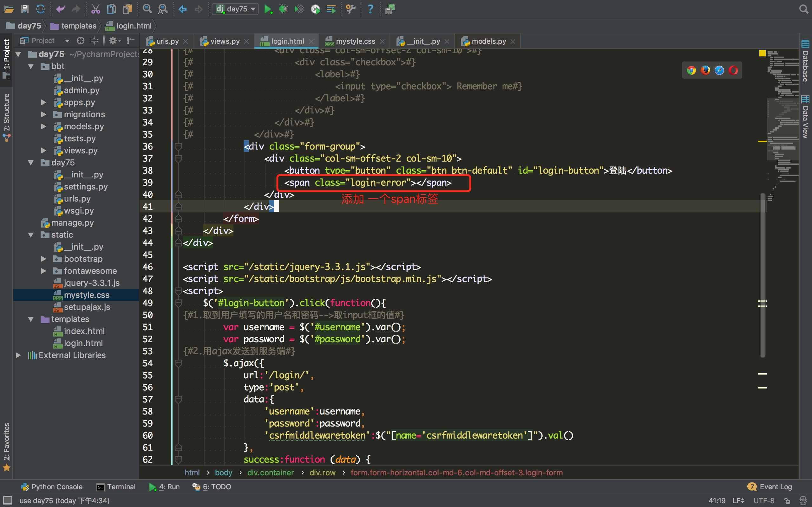
Task: Toggle tool window bars in bottom-left corner
Action: point(7,500)
